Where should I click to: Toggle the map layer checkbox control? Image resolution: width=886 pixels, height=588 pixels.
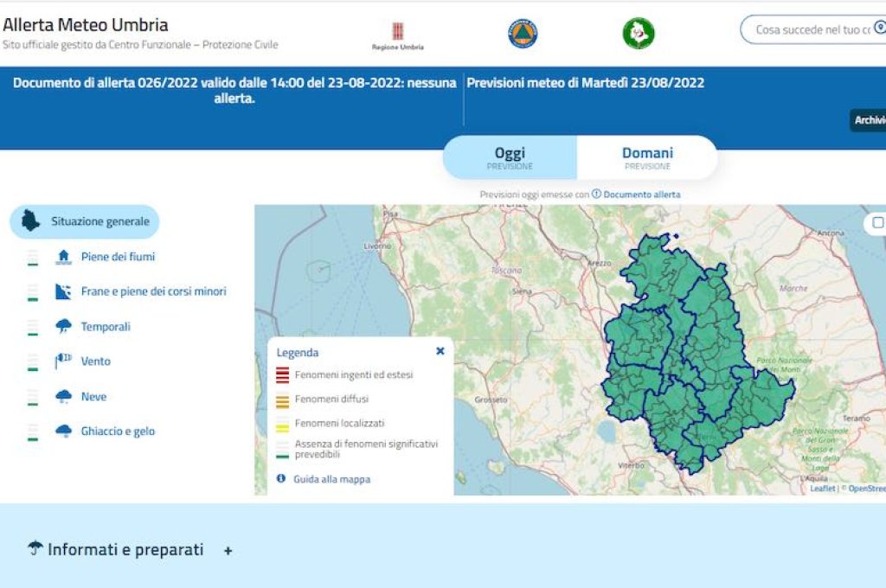tap(877, 222)
